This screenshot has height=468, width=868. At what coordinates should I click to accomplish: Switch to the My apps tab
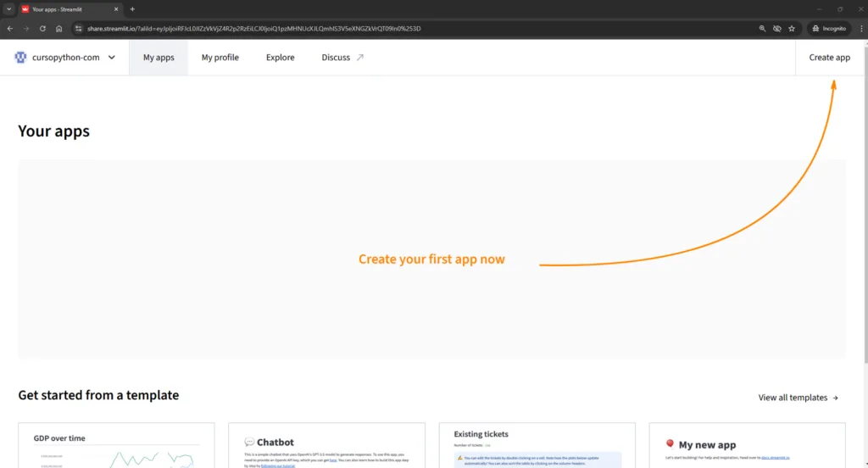click(x=159, y=58)
